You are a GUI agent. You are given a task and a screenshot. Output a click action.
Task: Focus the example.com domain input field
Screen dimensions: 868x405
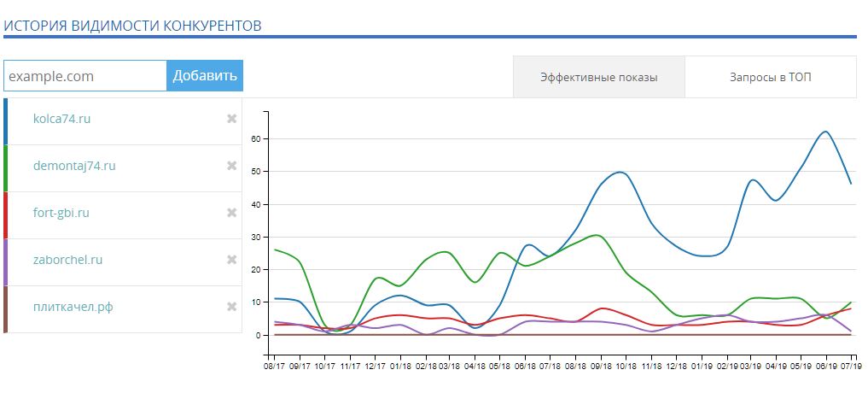[85, 75]
